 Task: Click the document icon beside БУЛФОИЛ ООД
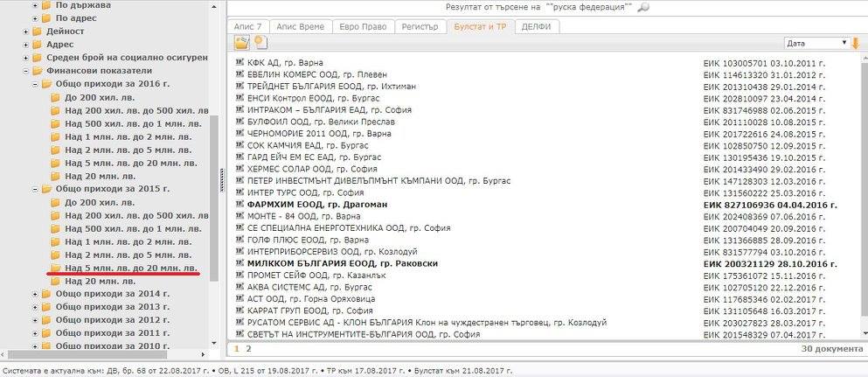[x=240, y=122]
